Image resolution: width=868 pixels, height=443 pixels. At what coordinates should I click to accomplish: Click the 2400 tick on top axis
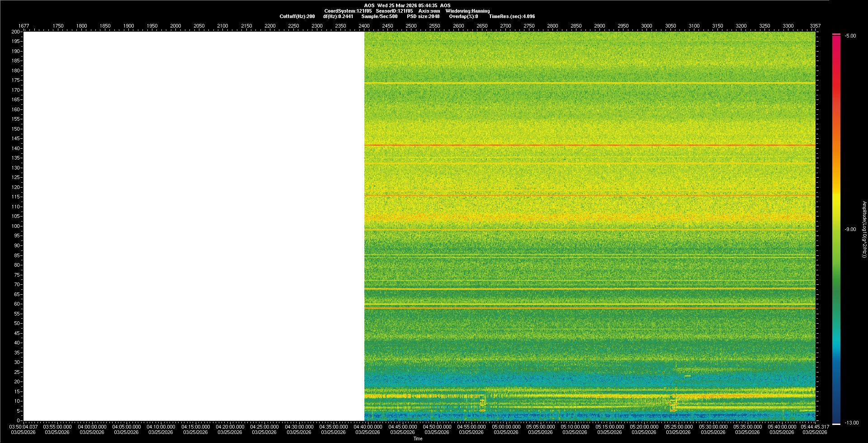364,26
